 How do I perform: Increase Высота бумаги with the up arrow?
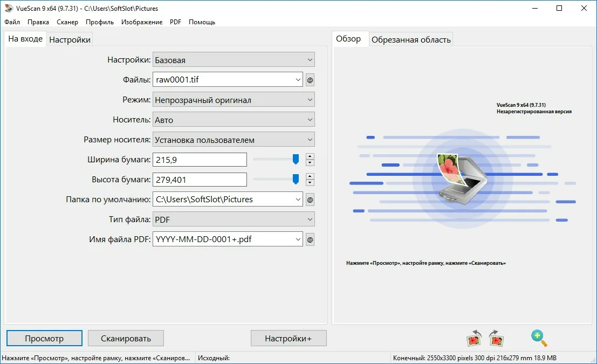coord(310,176)
